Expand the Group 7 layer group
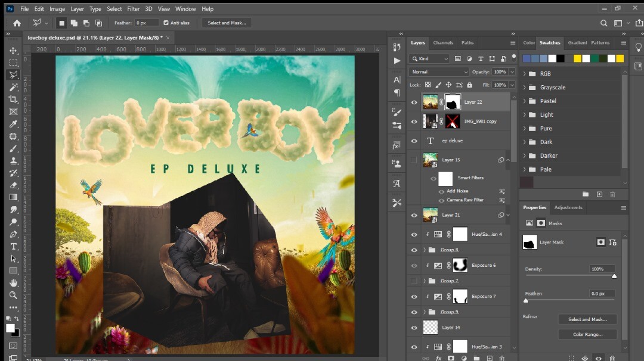The width and height of the screenshot is (644, 361). point(425,281)
